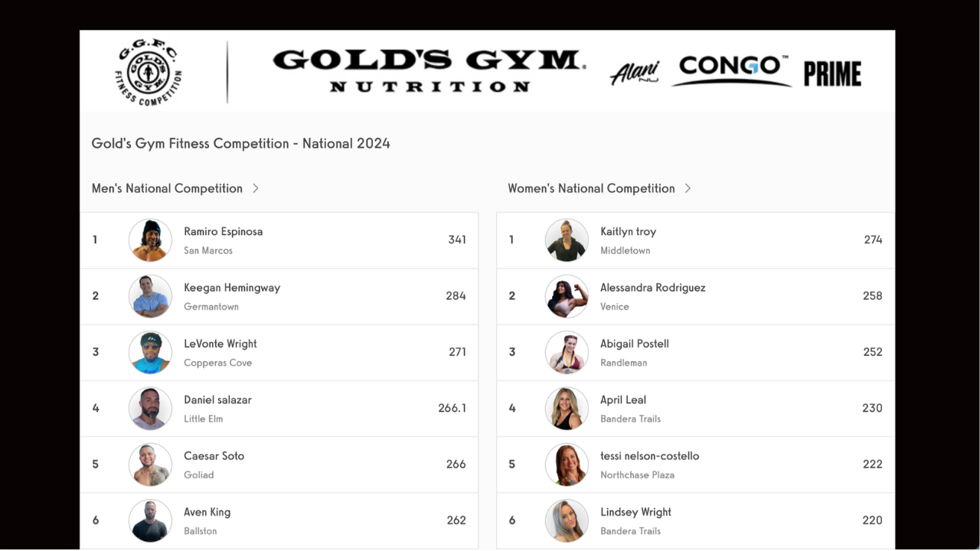
Task: Open the Women's National Competition leaderboard
Action: [x=591, y=187]
